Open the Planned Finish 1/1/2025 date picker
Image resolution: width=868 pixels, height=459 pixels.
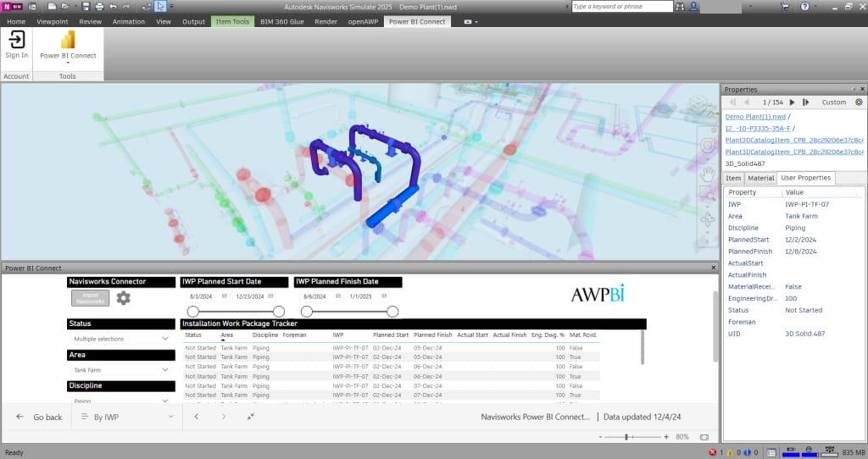point(384,296)
